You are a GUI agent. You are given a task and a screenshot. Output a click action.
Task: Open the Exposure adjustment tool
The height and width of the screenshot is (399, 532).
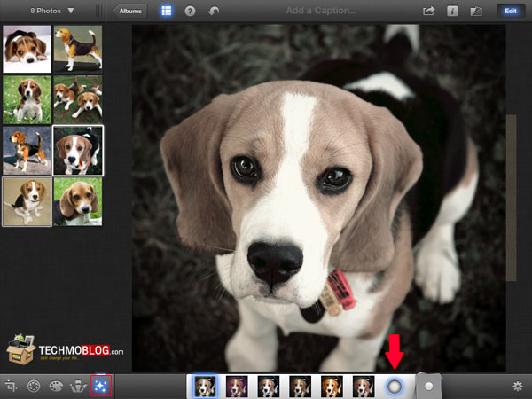tap(34, 386)
